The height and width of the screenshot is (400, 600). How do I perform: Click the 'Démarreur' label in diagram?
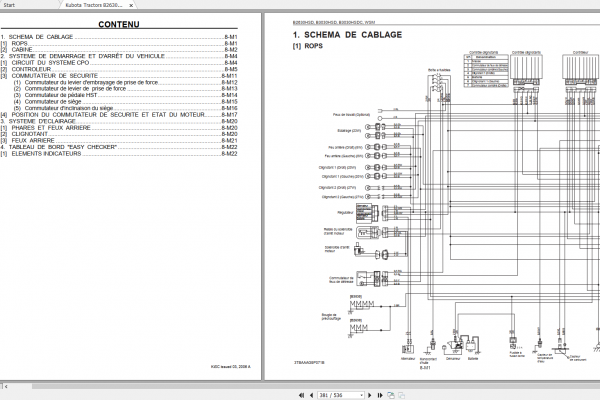click(453, 359)
